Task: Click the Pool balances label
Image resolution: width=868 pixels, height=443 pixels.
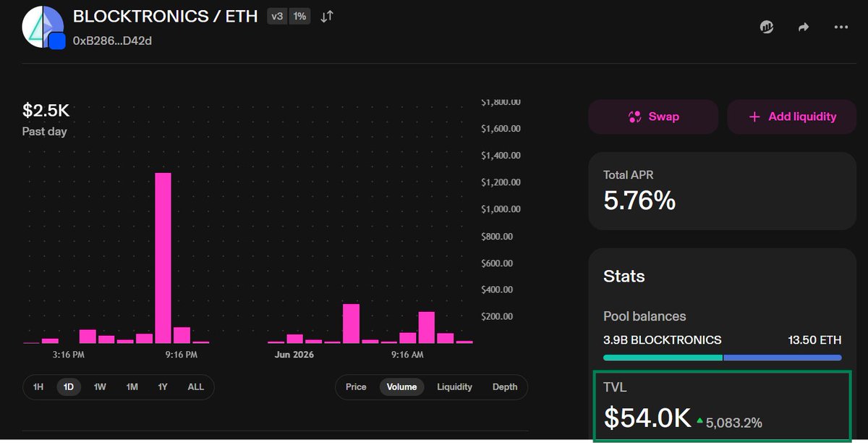Action: pyautogui.click(x=644, y=316)
